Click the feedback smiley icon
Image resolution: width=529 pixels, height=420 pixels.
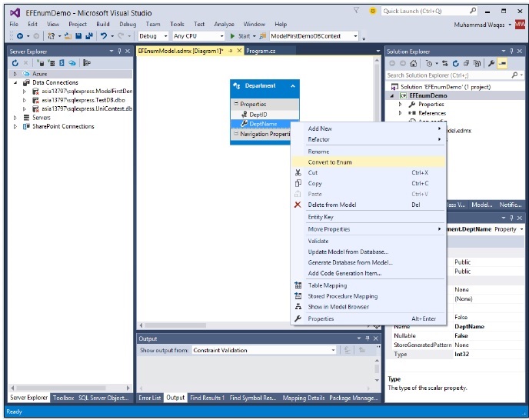(372, 11)
